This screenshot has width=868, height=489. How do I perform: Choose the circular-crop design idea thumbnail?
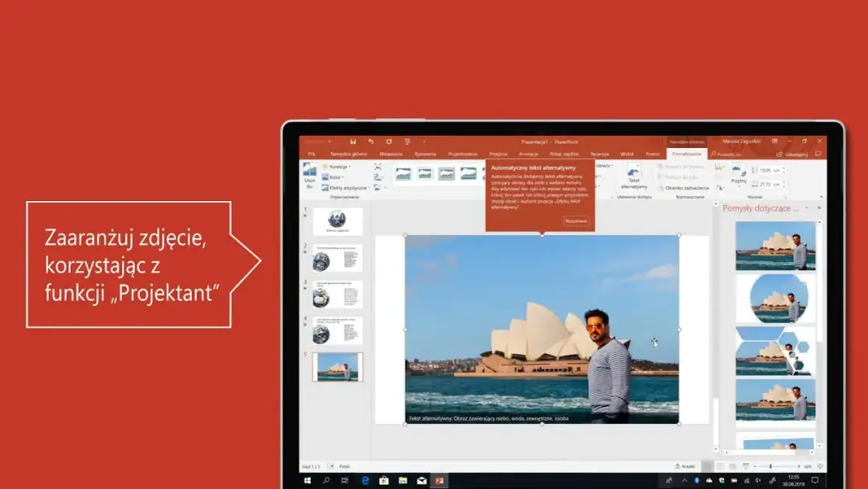pyautogui.click(x=776, y=298)
